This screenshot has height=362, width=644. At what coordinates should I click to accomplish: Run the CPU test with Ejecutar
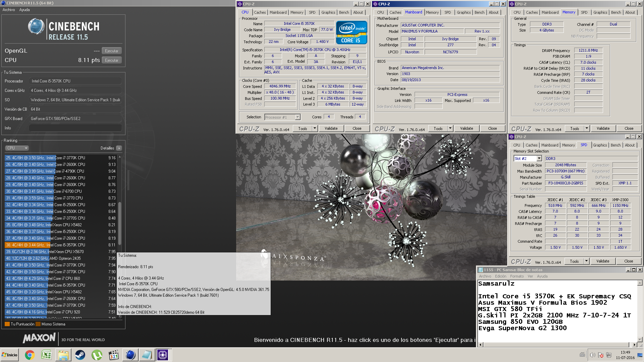click(x=112, y=60)
